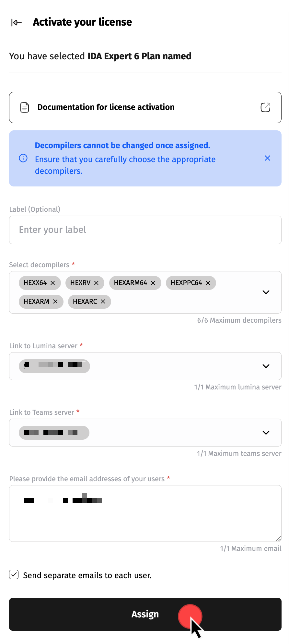289x644 pixels.
Task: Remove the HEXARC decompiler tag
Action: [103, 302]
